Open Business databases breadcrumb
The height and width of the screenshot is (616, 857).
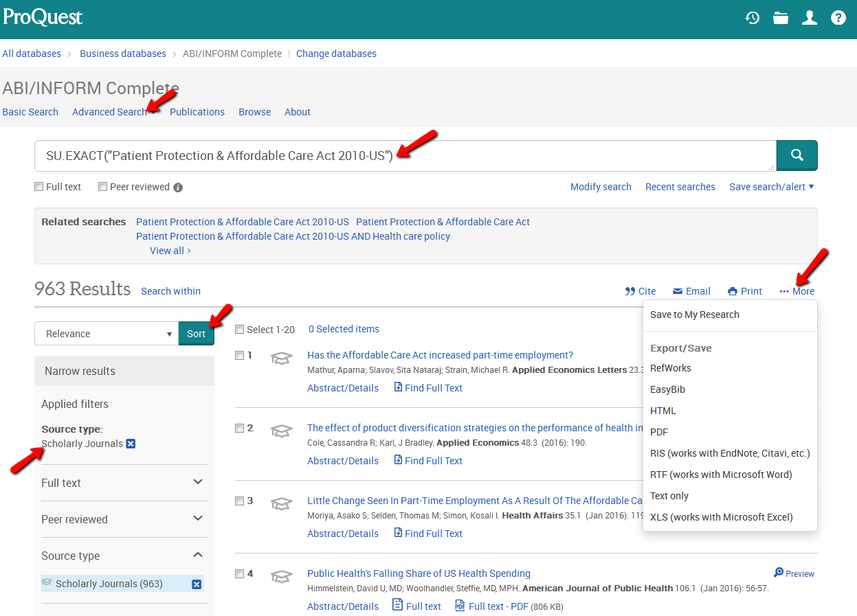coord(123,54)
